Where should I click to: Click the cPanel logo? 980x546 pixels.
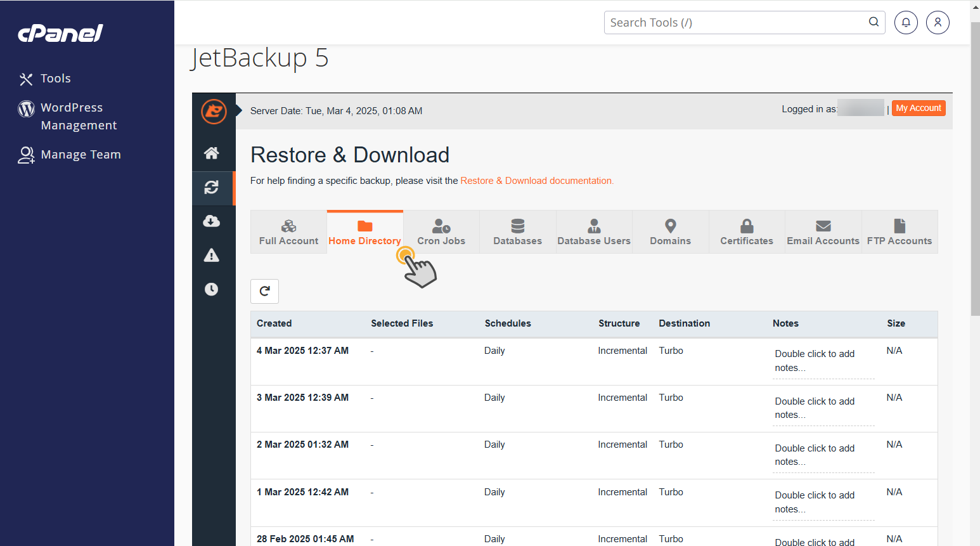coord(60,33)
